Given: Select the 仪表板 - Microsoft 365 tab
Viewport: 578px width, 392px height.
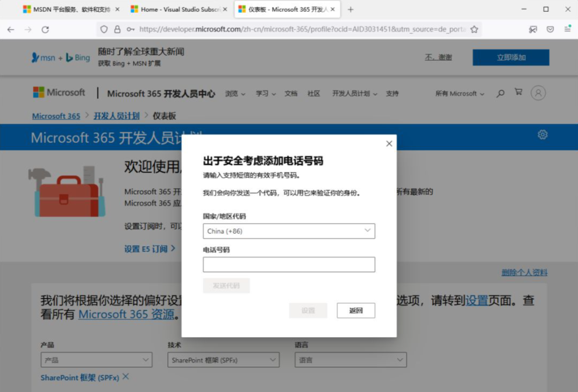Looking at the screenshot, I should [x=287, y=9].
